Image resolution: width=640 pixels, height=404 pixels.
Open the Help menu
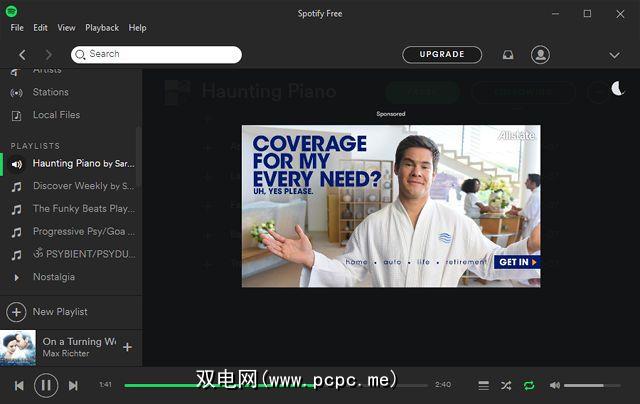coord(138,28)
